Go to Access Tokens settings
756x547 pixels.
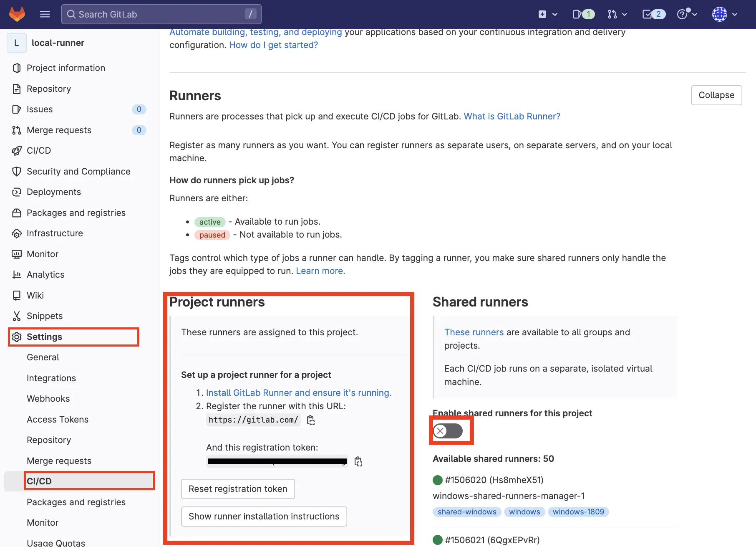58,419
